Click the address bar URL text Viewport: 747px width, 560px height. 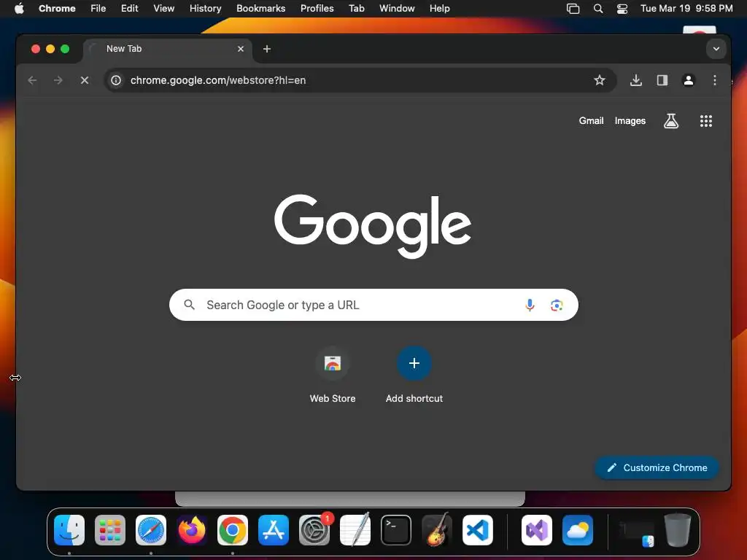pyautogui.click(x=218, y=80)
